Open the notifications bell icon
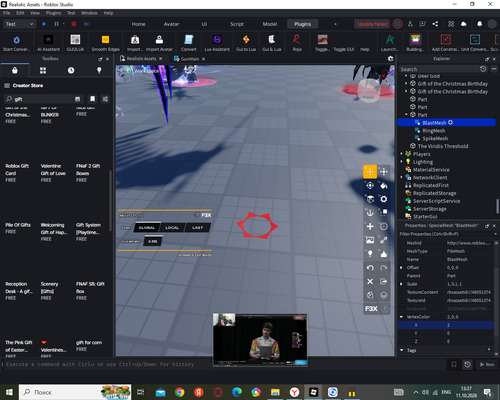 click(479, 24)
